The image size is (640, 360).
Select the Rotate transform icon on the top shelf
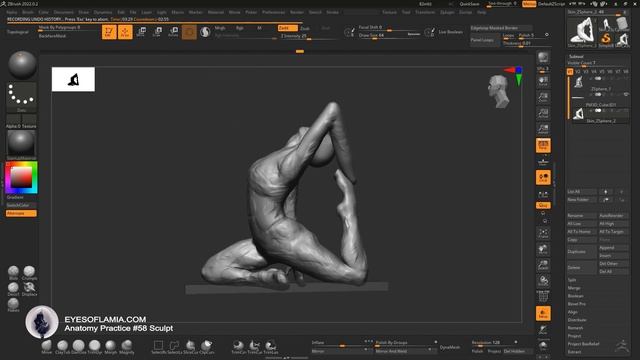(x=173, y=32)
